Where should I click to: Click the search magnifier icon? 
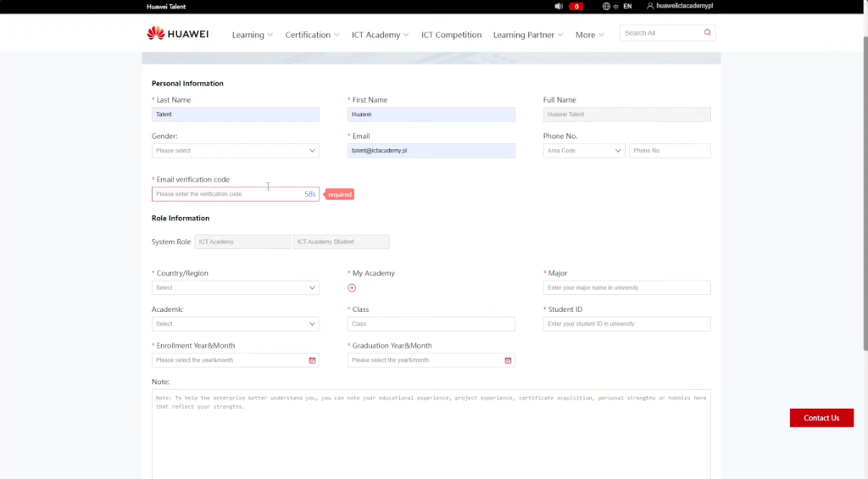tap(707, 33)
